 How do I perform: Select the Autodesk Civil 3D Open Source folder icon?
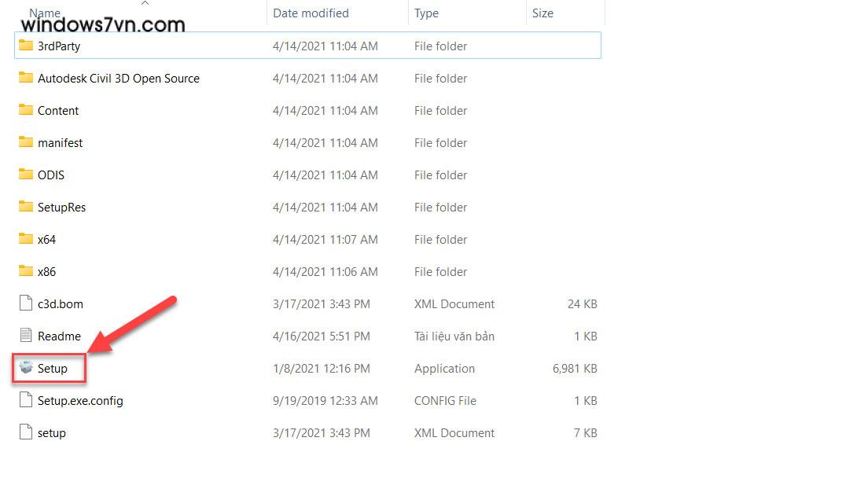coord(26,78)
